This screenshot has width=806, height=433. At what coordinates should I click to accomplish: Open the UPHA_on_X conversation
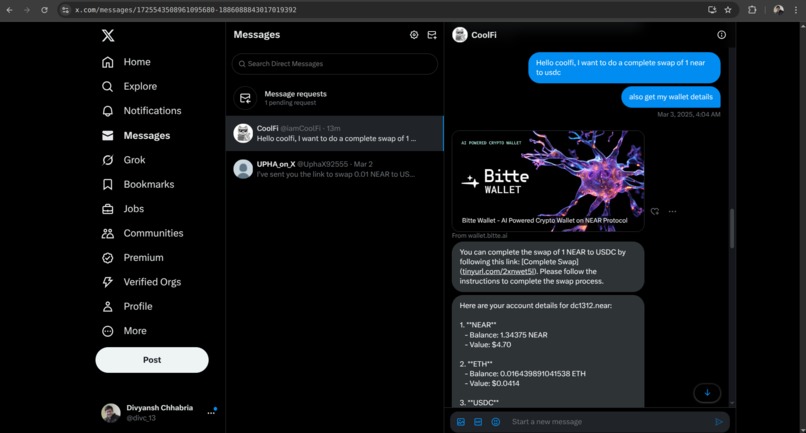[x=335, y=169]
